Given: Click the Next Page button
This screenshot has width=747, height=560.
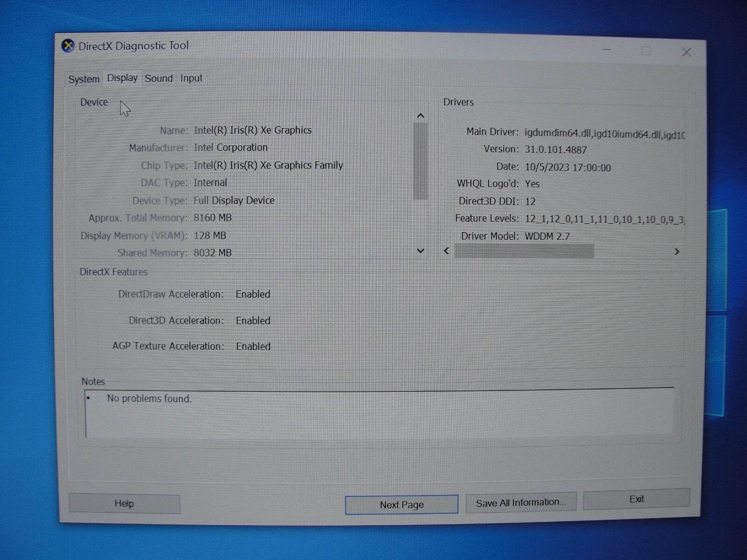Looking at the screenshot, I should [402, 504].
